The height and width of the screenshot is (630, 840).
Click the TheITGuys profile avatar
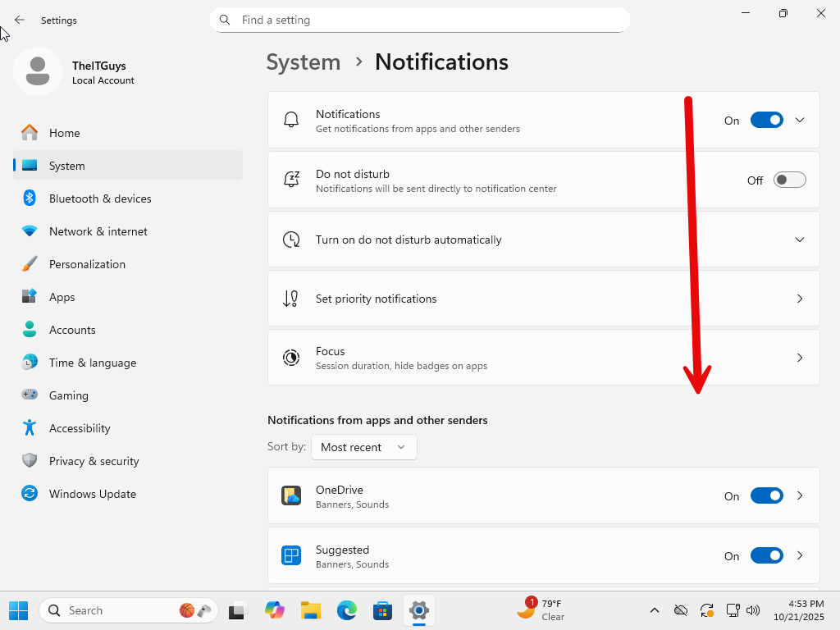pyautogui.click(x=37, y=71)
